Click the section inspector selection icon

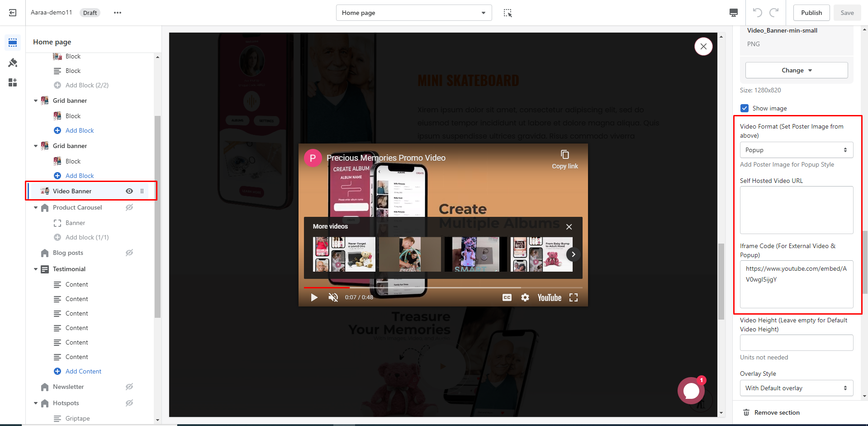pos(508,13)
